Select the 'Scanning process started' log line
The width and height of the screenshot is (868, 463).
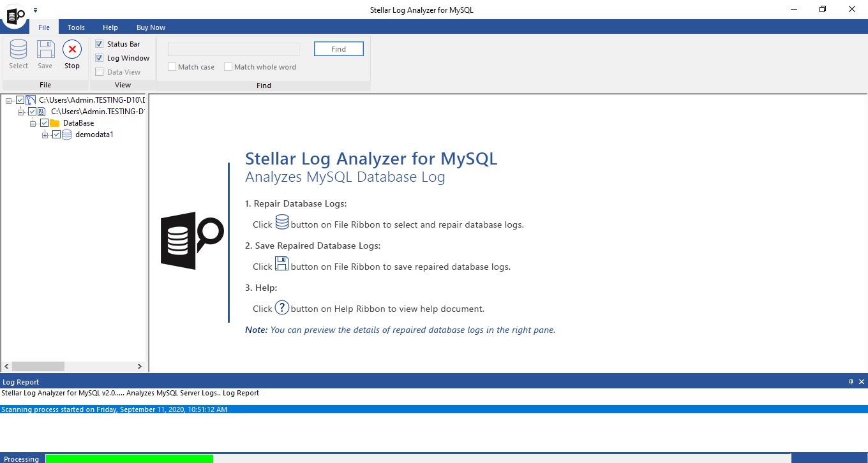(x=434, y=409)
